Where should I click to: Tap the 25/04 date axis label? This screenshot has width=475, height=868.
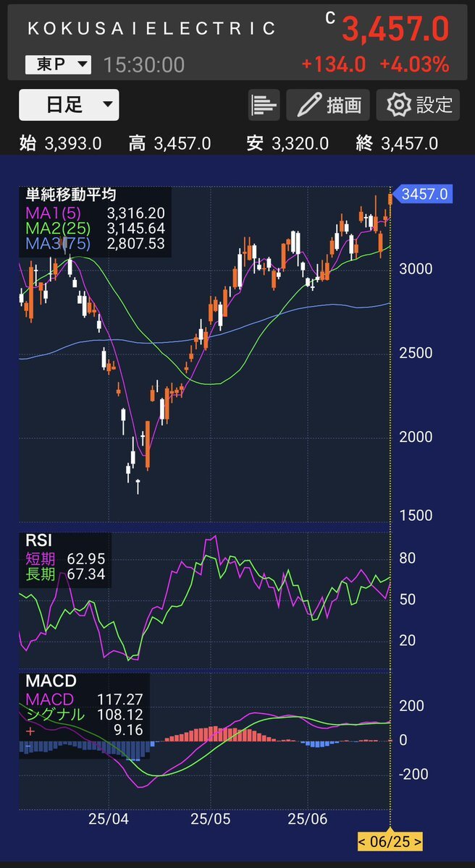(x=109, y=820)
